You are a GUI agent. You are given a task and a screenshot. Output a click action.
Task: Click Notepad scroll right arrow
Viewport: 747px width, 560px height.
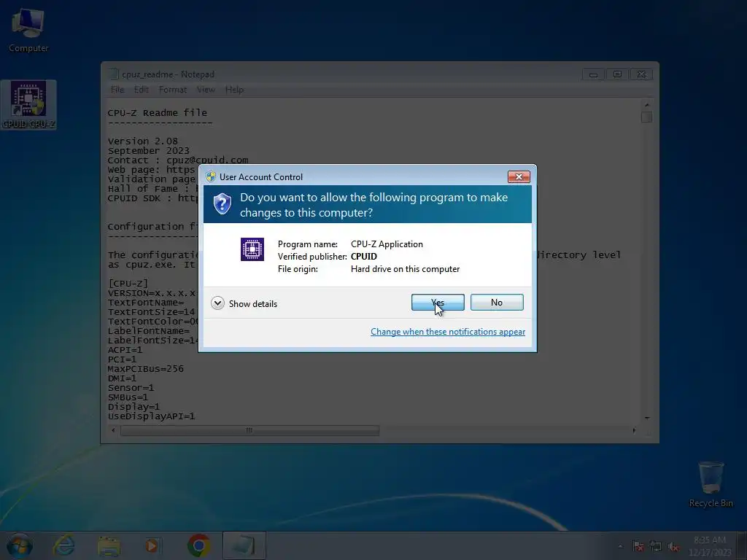pos(634,430)
